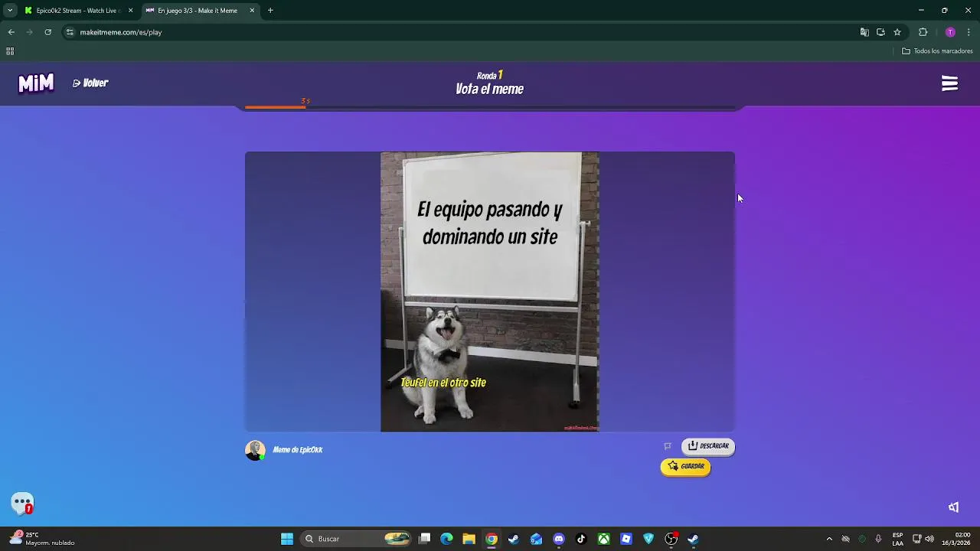This screenshot has width=980, height=551.
Task: Open File Explorer from taskbar
Action: coord(469,539)
